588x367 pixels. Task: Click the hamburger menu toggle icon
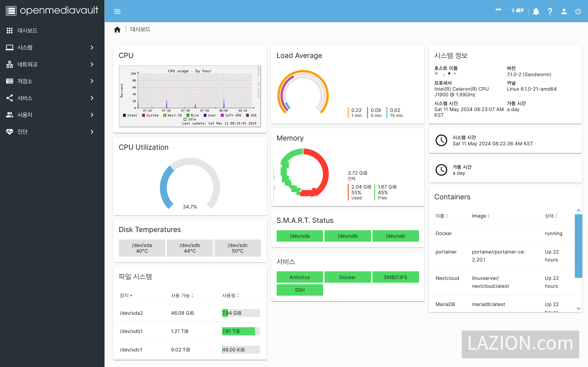(117, 11)
